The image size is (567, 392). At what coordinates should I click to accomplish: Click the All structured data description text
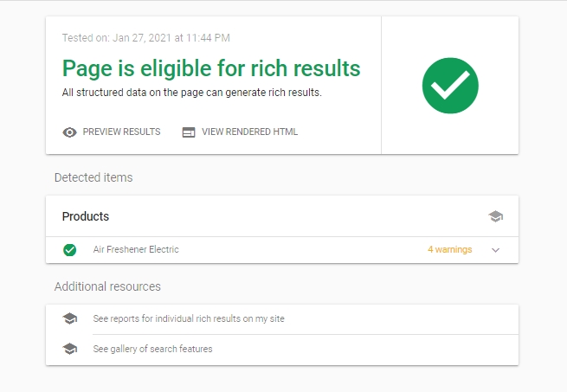pyautogui.click(x=191, y=93)
